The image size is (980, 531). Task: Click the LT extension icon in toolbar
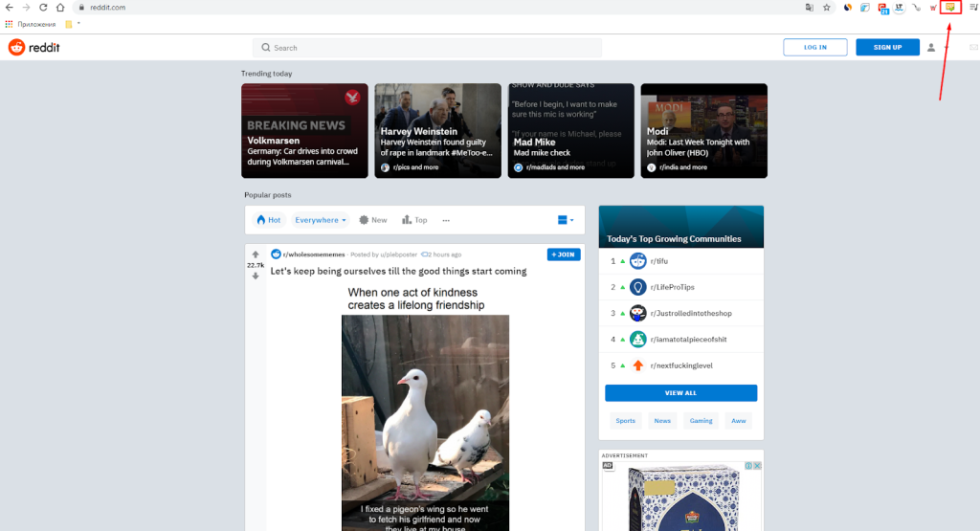click(899, 8)
